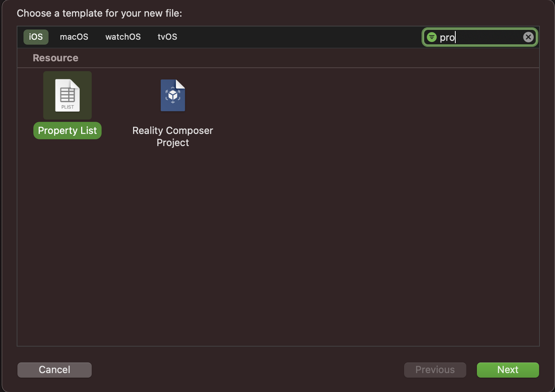The height and width of the screenshot is (392, 555).
Task: Select the Reality Composer Project label text
Action: 173,136
